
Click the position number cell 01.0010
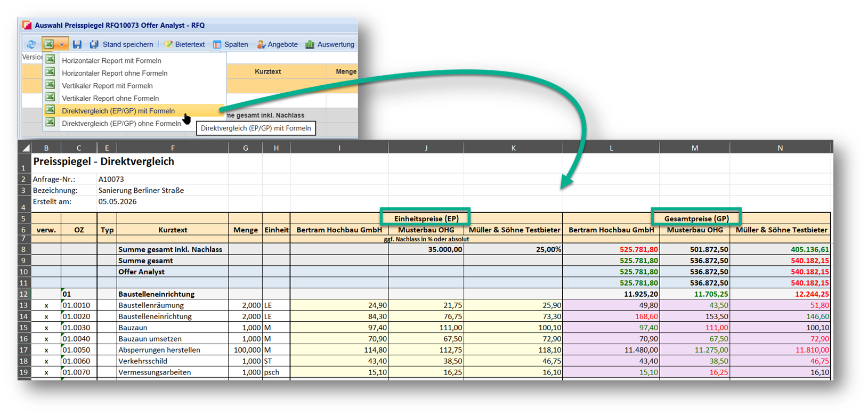[x=79, y=305]
